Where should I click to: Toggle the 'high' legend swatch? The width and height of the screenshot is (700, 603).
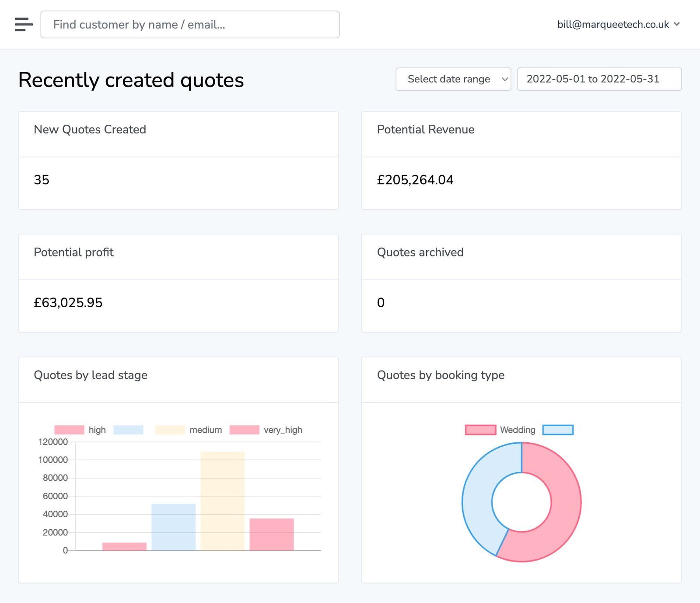coord(69,430)
